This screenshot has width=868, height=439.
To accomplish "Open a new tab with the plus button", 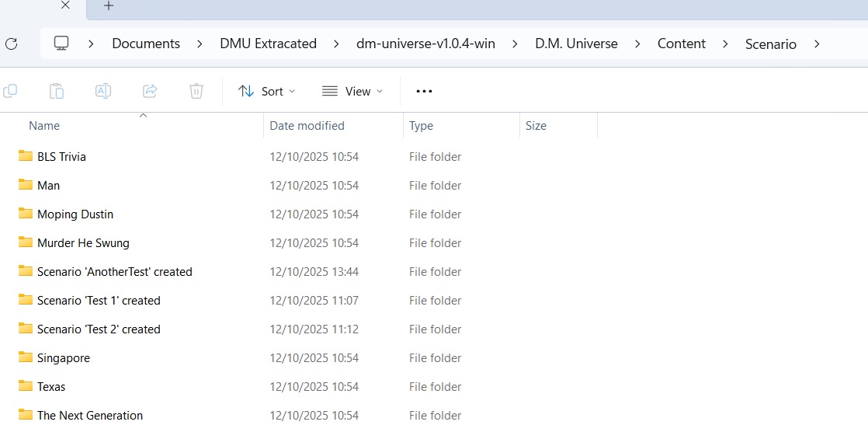I will coord(109,6).
